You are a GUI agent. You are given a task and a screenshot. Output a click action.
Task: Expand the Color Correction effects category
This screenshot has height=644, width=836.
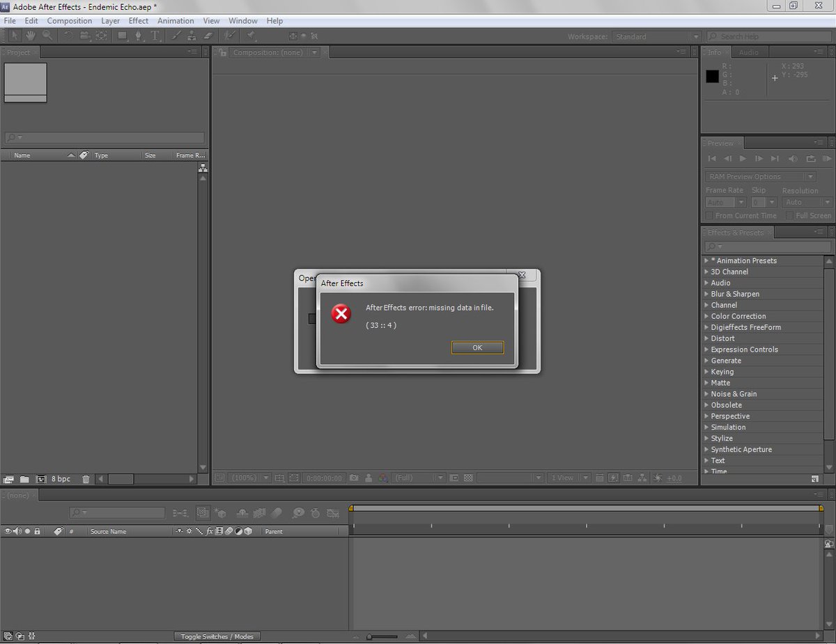[708, 316]
